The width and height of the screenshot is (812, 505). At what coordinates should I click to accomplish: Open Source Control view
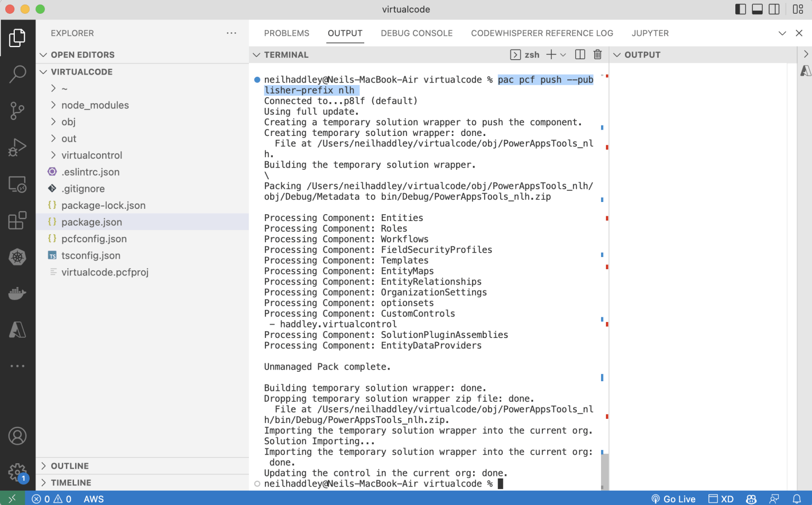[17, 111]
